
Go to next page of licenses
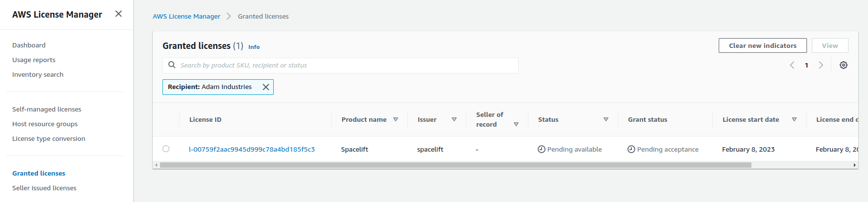pos(821,65)
